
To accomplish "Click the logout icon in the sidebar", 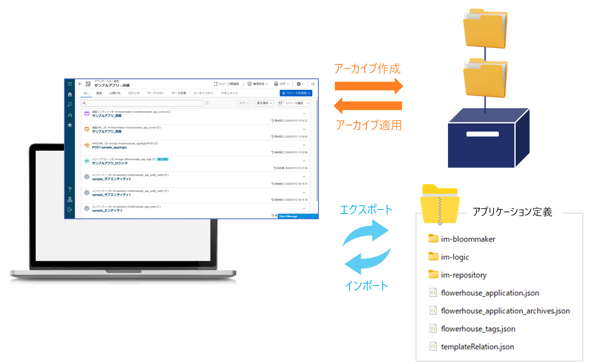I will [x=70, y=209].
